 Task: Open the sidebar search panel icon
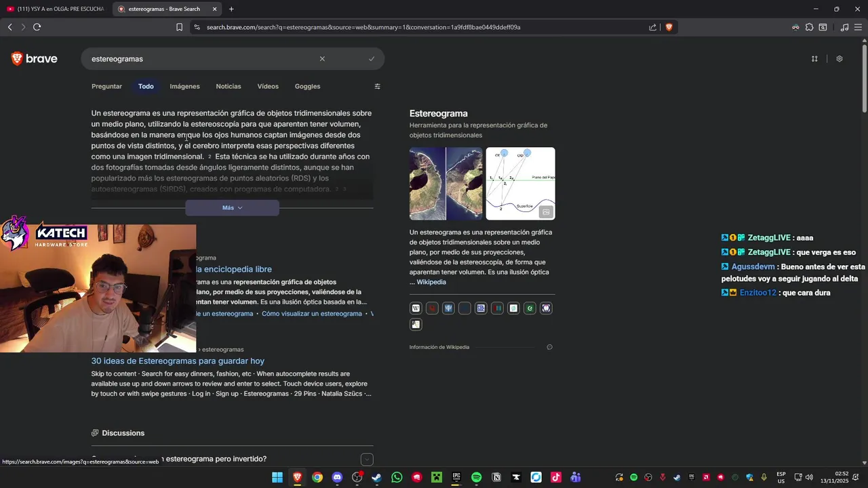(x=823, y=27)
